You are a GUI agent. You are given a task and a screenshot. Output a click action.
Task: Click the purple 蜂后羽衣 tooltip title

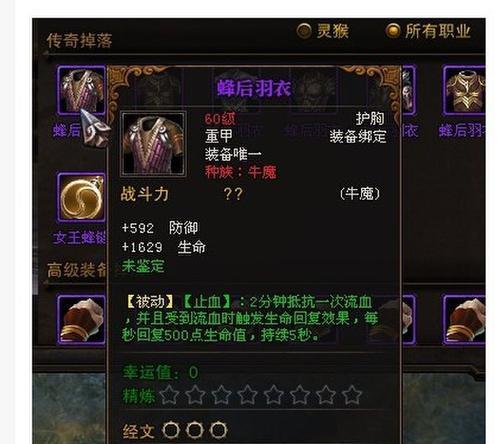[254, 88]
